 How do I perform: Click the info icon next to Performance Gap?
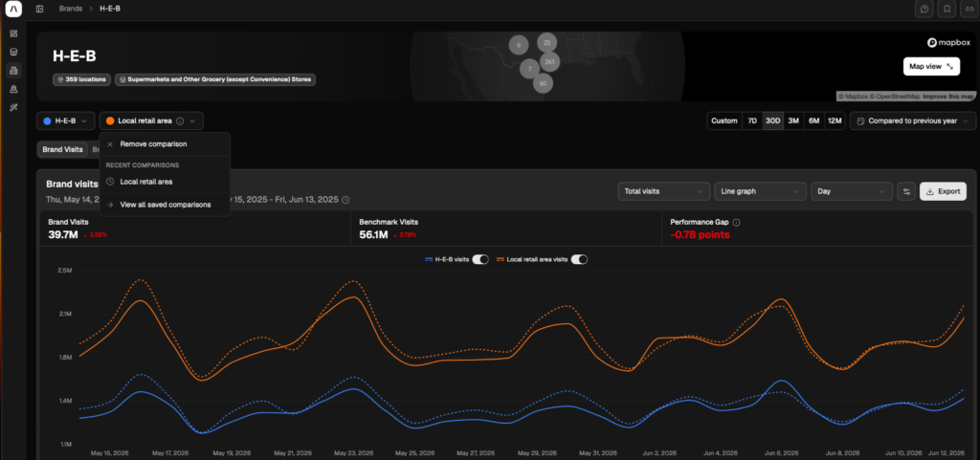(736, 222)
